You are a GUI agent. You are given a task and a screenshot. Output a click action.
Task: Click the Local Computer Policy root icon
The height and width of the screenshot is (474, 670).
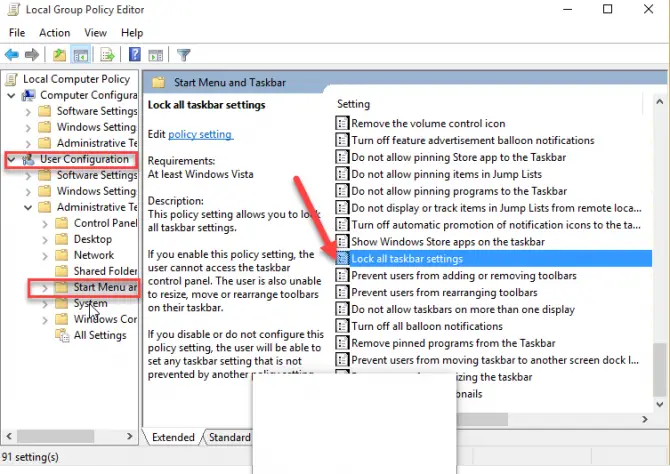pos(12,79)
